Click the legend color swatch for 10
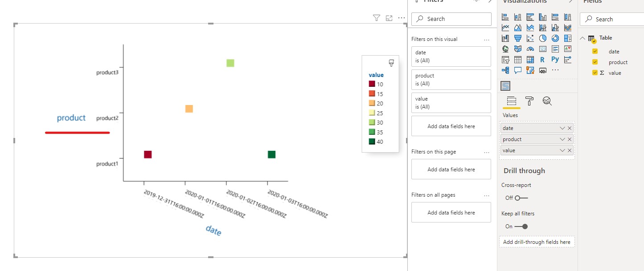 372,84
